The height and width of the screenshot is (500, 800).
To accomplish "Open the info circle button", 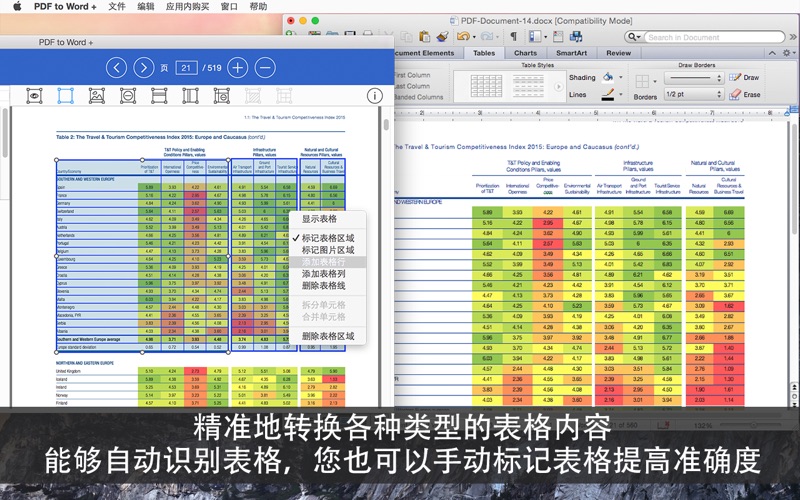I will coord(374,95).
